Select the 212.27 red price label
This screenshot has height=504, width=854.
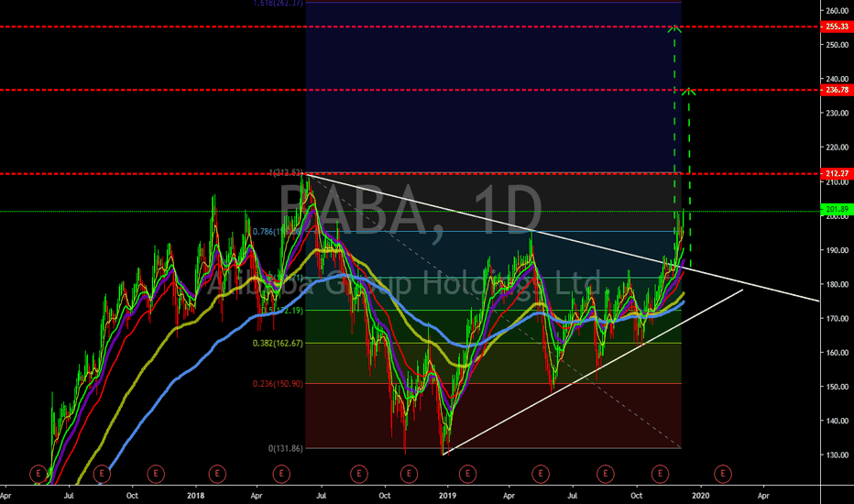[837, 173]
